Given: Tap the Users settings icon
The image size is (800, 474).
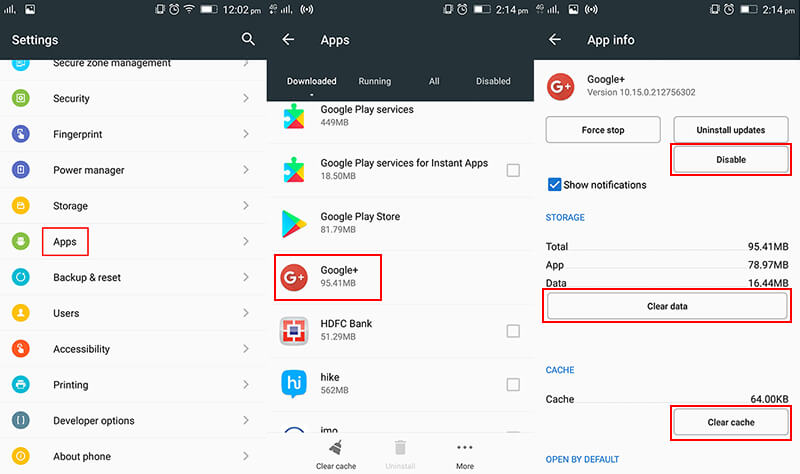Looking at the screenshot, I should pos(21,313).
